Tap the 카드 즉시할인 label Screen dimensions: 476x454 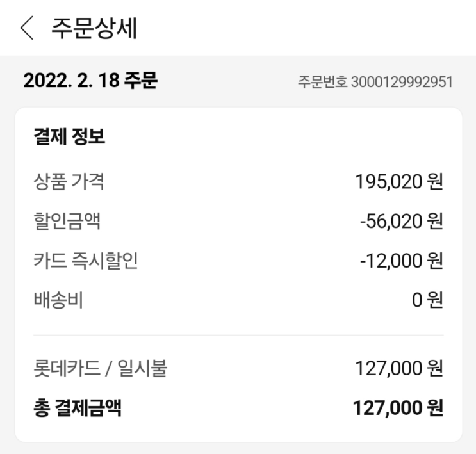point(86,261)
